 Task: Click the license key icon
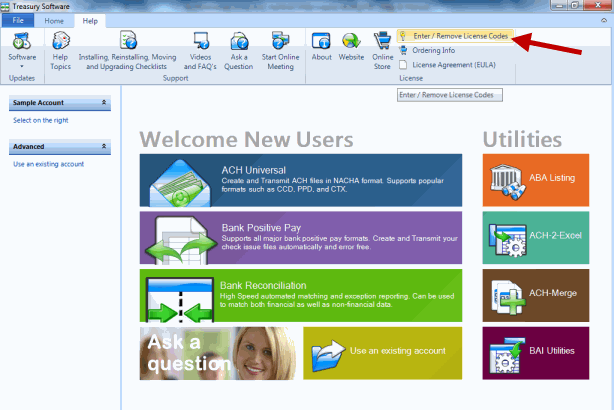pyautogui.click(x=403, y=36)
